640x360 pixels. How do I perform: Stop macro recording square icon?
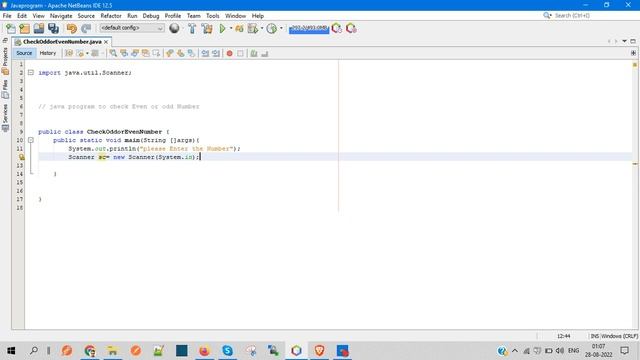tap(240, 53)
